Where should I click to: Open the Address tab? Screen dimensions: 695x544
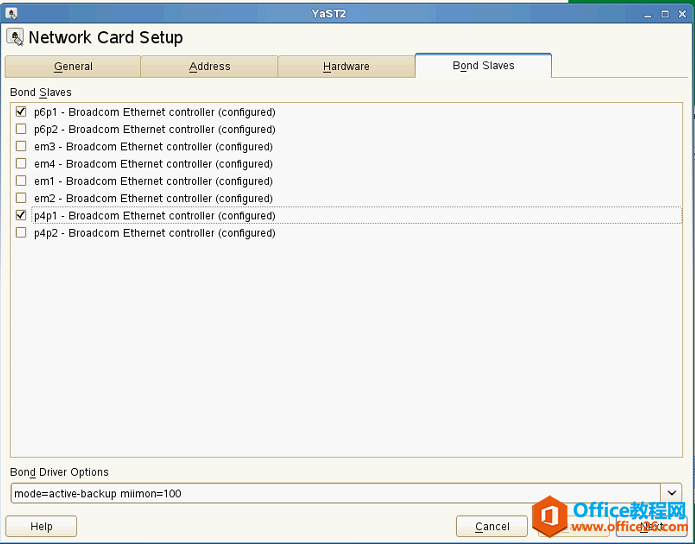[210, 67]
